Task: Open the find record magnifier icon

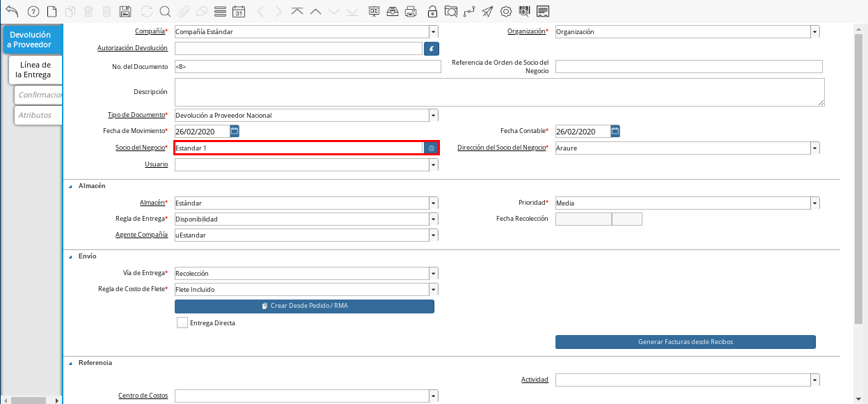Action: click(x=165, y=11)
